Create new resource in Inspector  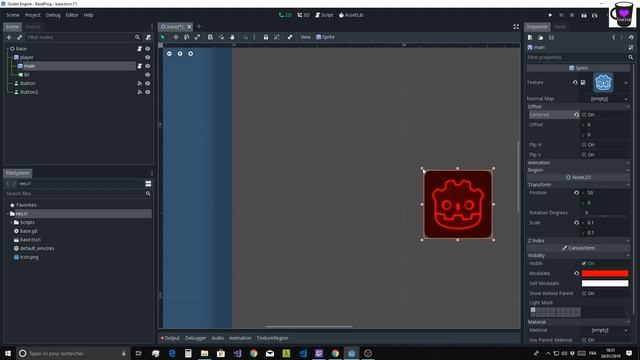coord(530,37)
